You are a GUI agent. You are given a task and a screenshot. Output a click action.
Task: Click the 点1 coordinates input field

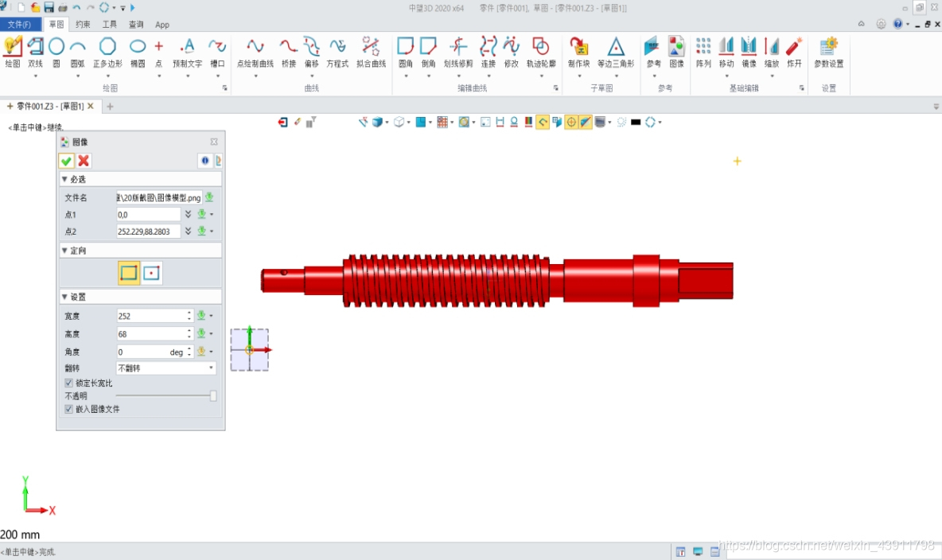click(148, 215)
